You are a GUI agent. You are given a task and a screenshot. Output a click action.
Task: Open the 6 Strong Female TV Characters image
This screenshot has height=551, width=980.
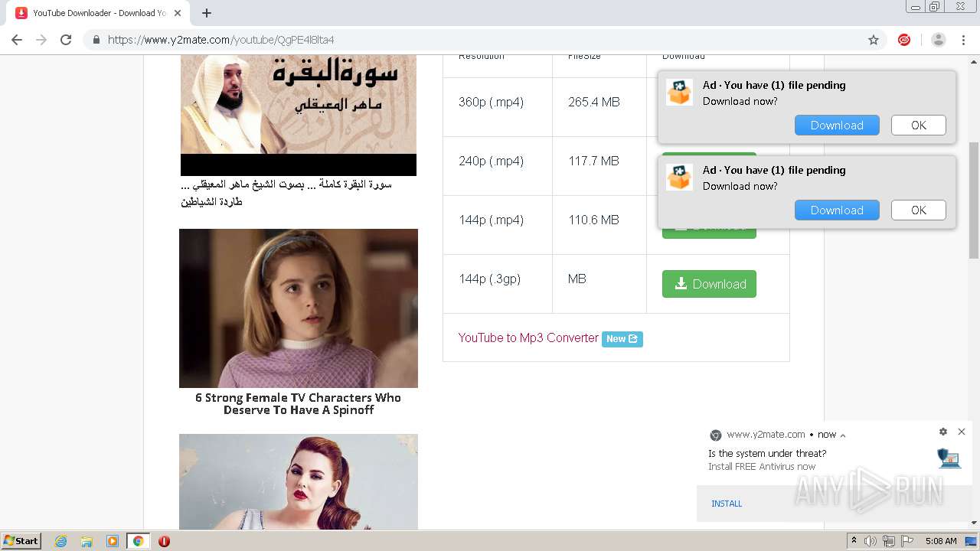(x=299, y=308)
